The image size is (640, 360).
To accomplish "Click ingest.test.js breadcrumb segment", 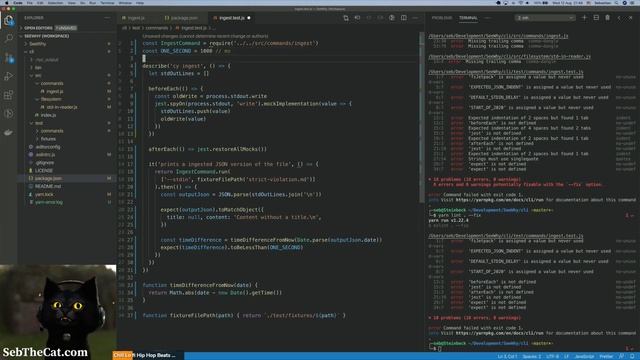I will click(x=194, y=28).
